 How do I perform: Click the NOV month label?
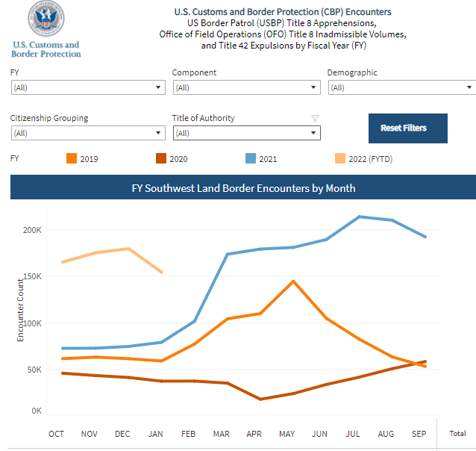coord(89,434)
